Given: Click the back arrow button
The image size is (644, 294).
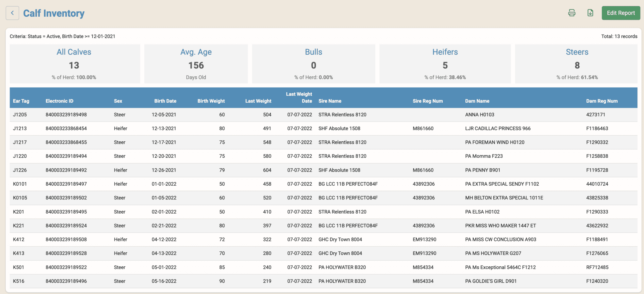Looking at the screenshot, I should point(12,13).
